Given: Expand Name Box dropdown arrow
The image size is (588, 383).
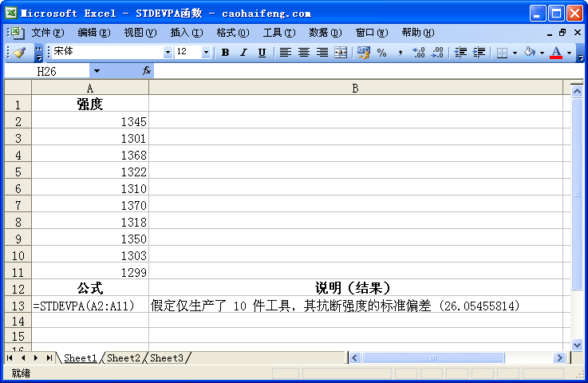Looking at the screenshot, I should coord(97,71).
